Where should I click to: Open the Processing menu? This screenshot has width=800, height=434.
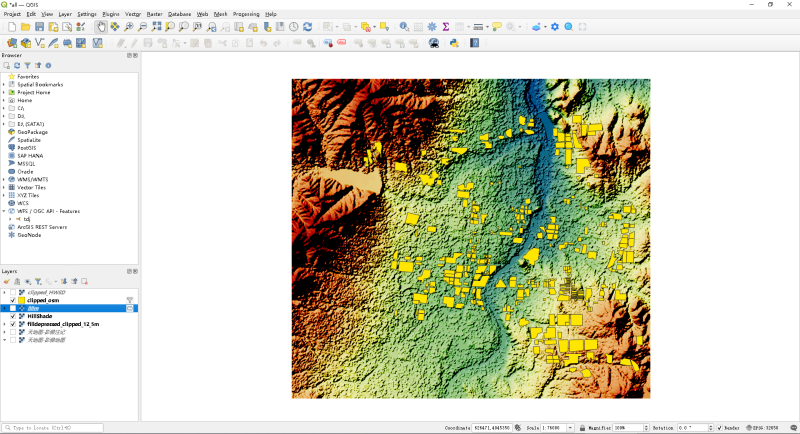coord(246,14)
